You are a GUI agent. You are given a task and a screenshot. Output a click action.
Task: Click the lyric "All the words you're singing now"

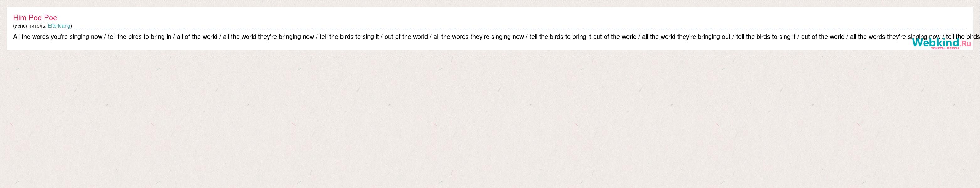coord(58,37)
